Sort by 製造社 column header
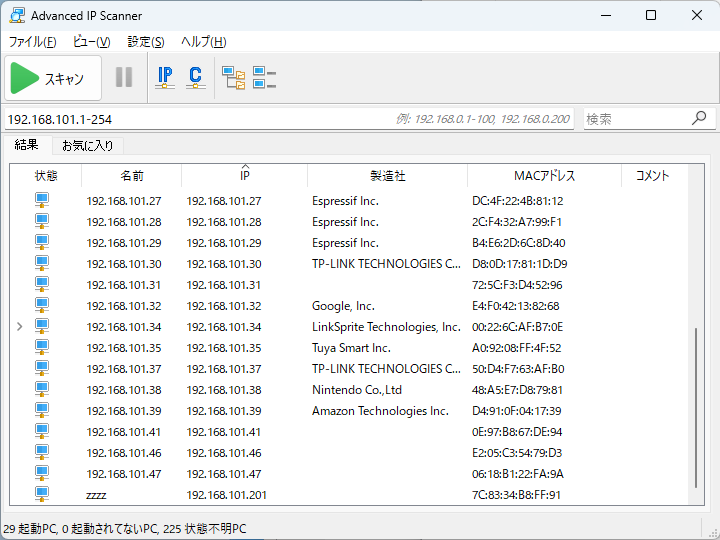This screenshot has height=540, width=720. [388, 175]
